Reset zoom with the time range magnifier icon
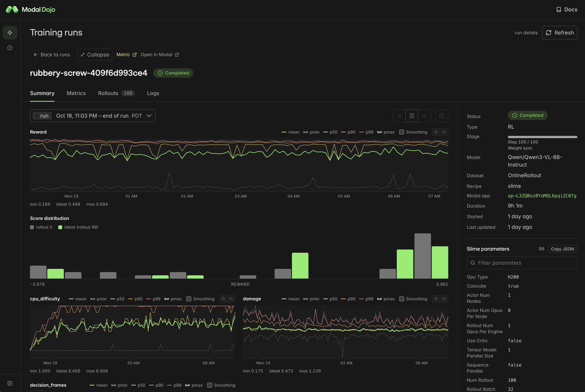Screen dimensions: 585x392 (442, 116)
